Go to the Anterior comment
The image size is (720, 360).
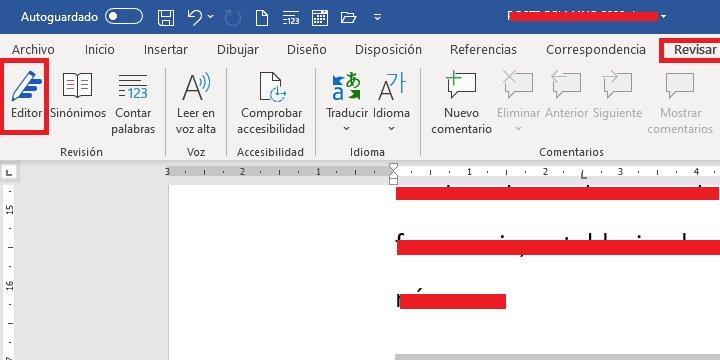coord(567,95)
